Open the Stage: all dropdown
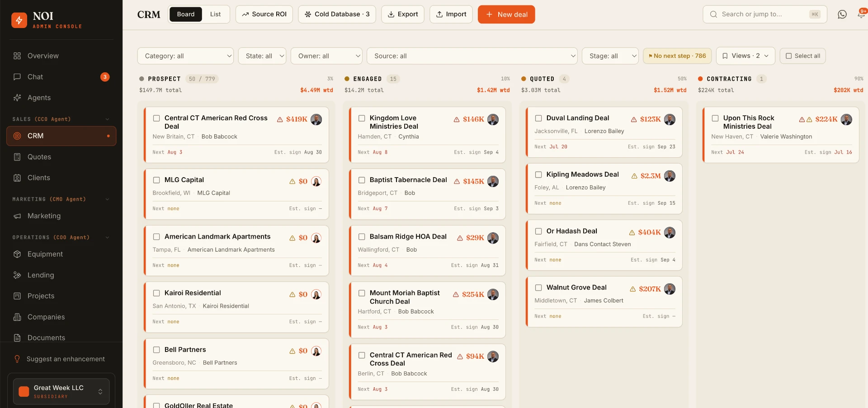Image resolution: width=868 pixels, height=408 pixels. 610,56
